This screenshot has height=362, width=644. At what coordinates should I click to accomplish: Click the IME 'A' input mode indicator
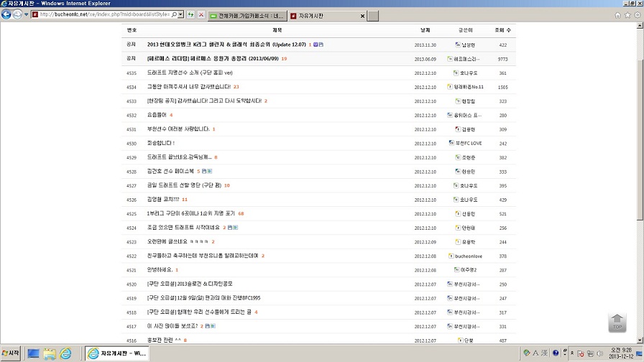pyautogui.click(x=535, y=353)
